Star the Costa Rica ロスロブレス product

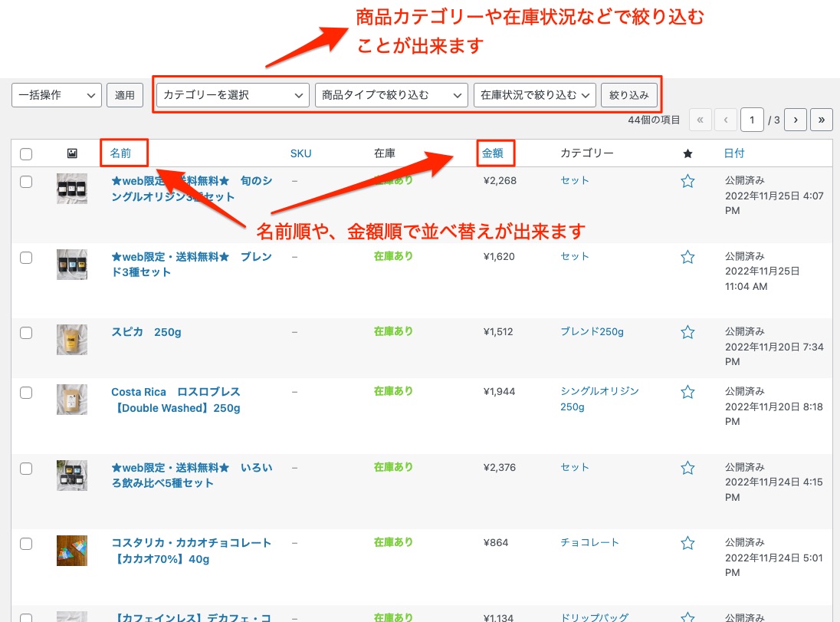(x=687, y=392)
